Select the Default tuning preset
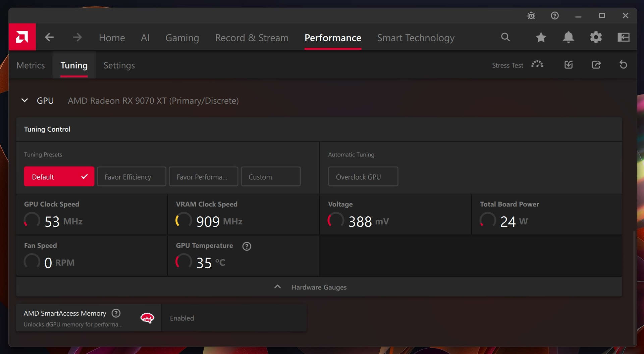The image size is (644, 354). [x=59, y=176]
